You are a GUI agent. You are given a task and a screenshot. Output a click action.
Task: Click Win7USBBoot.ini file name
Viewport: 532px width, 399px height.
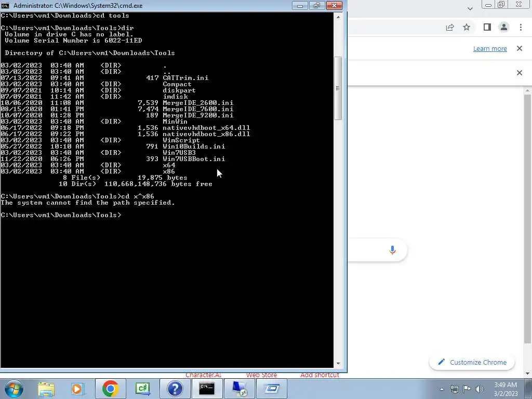coord(194,159)
